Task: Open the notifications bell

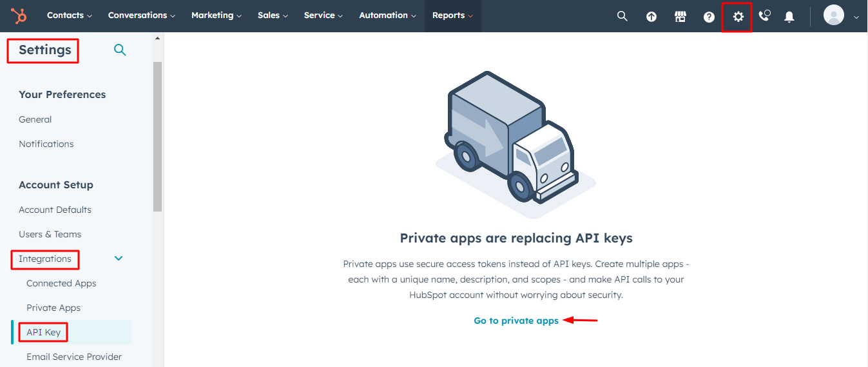Action: [789, 17]
